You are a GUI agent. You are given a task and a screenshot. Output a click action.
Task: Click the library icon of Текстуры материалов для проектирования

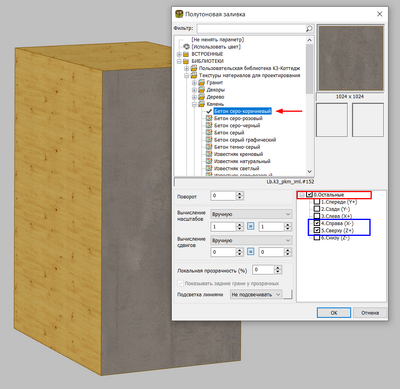pyautogui.click(x=194, y=76)
